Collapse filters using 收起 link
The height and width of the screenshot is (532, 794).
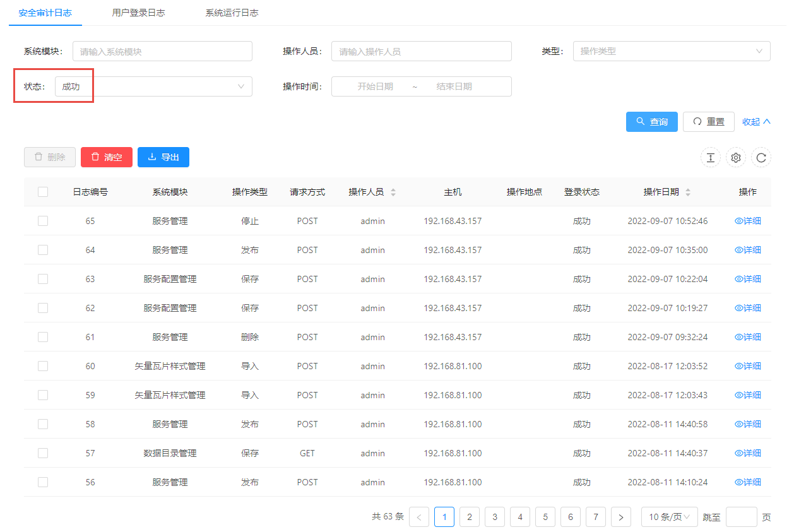[756, 122]
